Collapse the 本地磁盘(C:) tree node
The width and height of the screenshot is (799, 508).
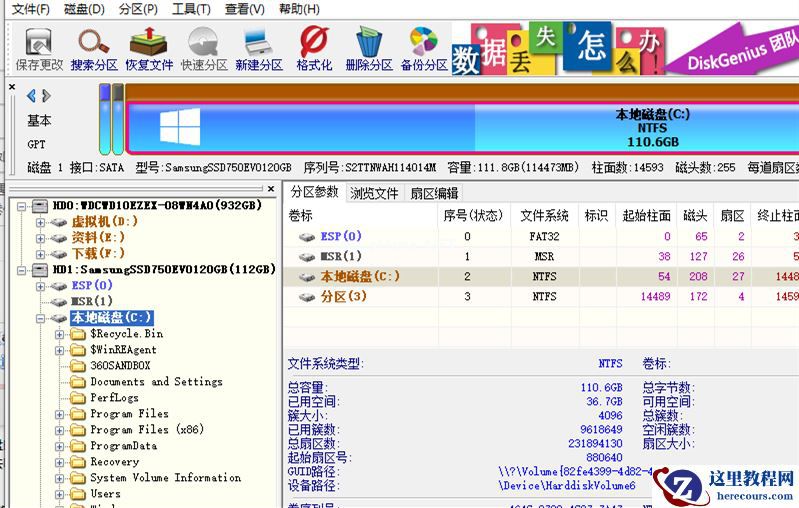pyautogui.click(x=40, y=318)
